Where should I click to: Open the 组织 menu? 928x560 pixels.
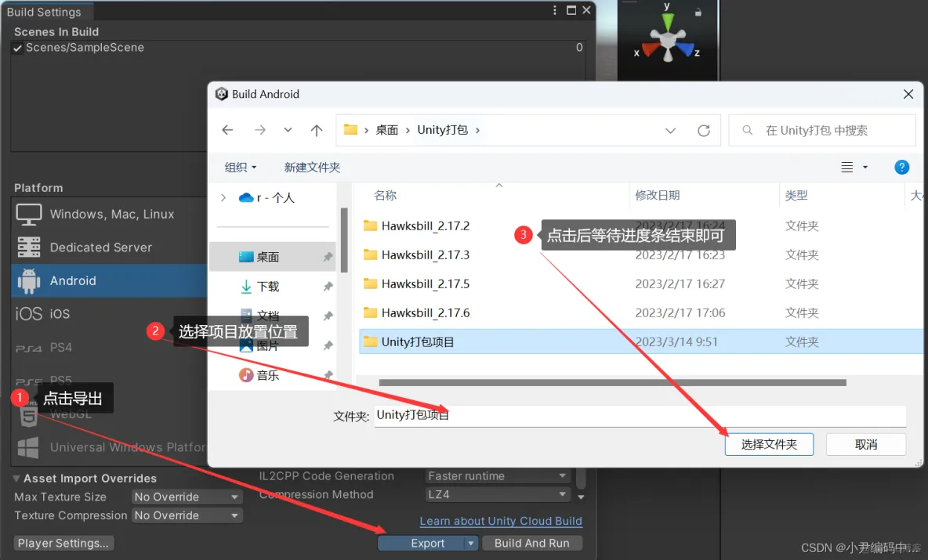(241, 168)
